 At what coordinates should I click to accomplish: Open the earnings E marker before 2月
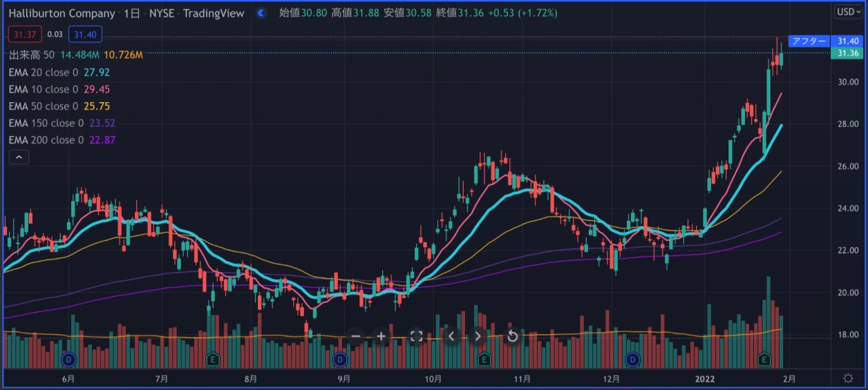(x=764, y=359)
